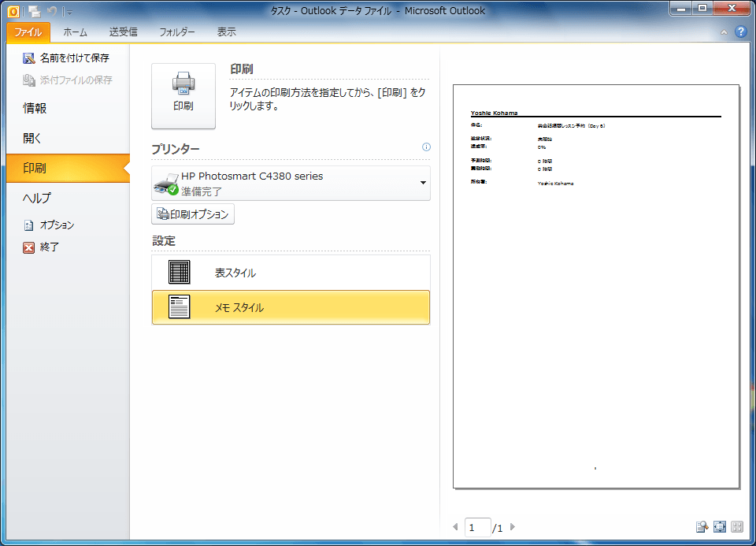The image size is (756, 546).
Task: Maximize the Outlook window
Action: tap(702, 8)
